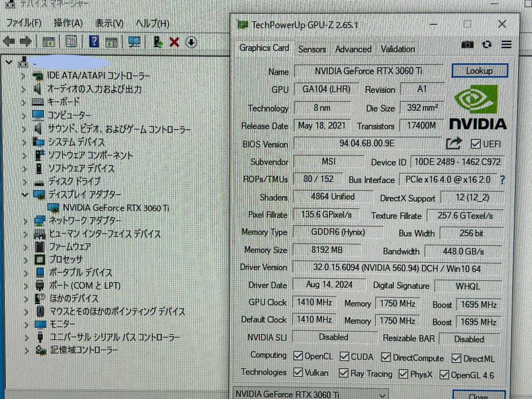This screenshot has width=532, height=399.
Task: Switch to the Sensors tab in GPU-Z
Action: tap(312, 49)
